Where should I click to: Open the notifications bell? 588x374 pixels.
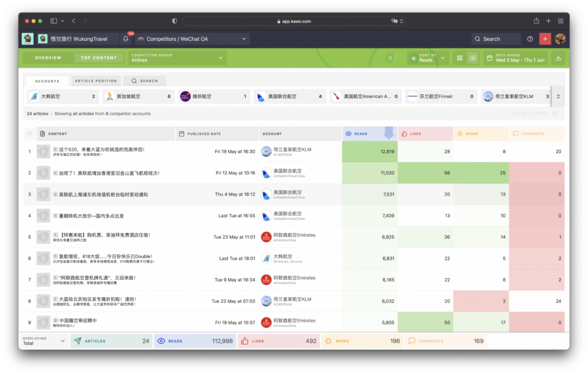coord(126,38)
